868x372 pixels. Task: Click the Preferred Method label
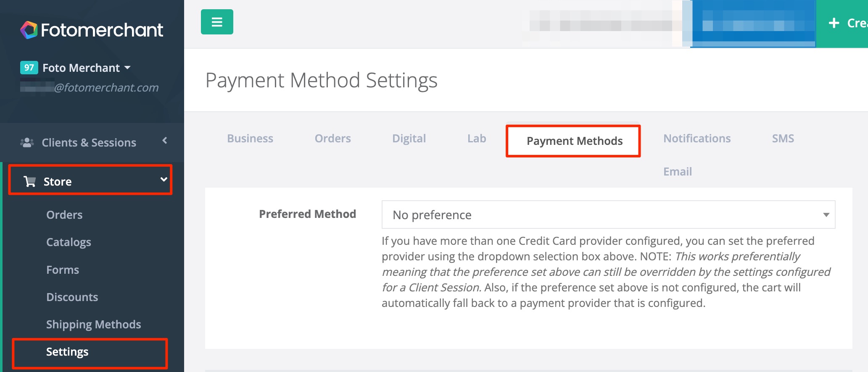coord(307,214)
